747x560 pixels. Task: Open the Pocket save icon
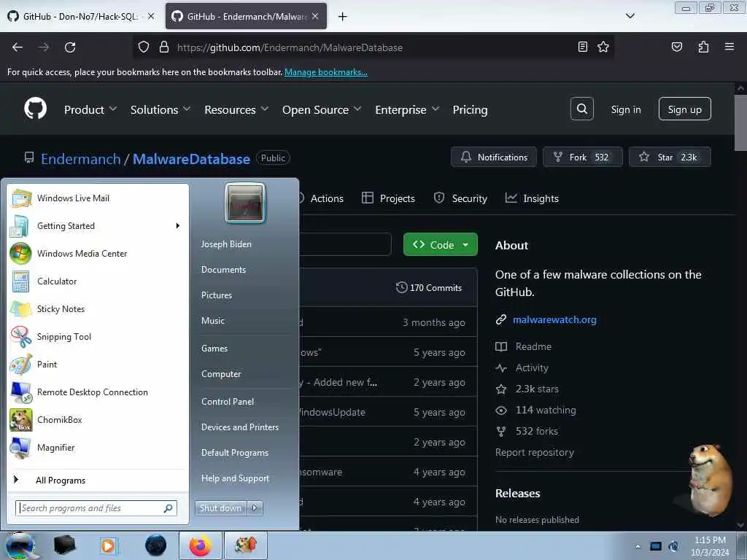point(676,47)
